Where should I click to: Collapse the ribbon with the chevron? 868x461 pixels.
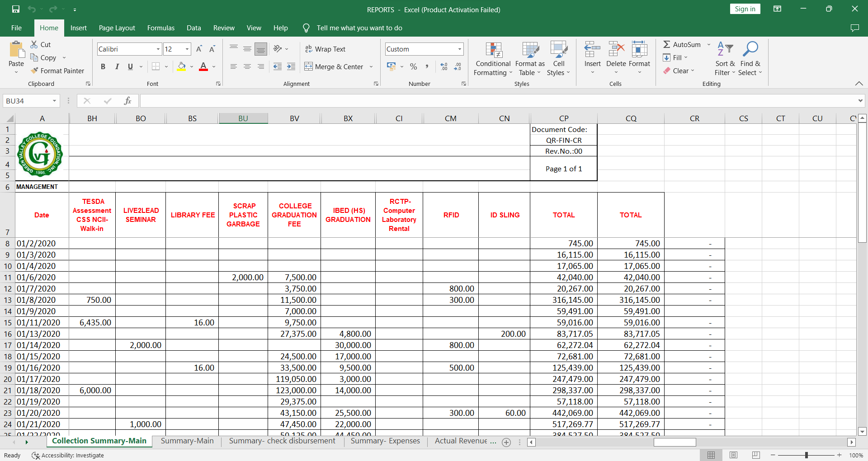(859, 84)
